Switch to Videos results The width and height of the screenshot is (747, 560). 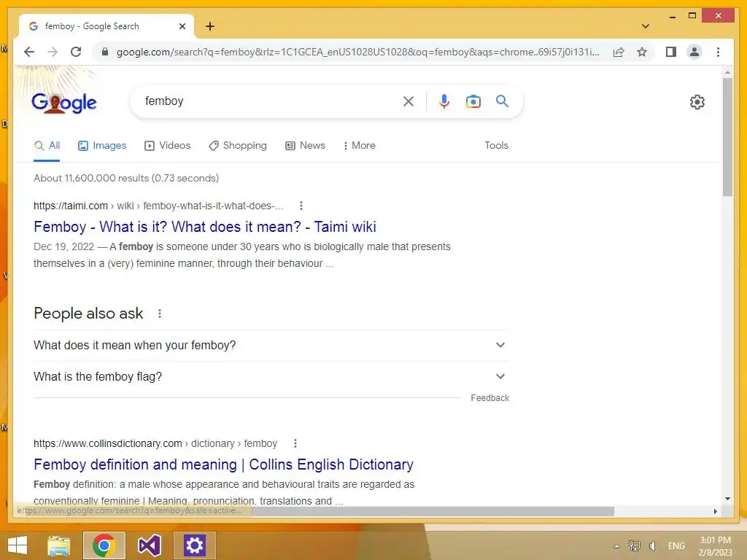167,146
